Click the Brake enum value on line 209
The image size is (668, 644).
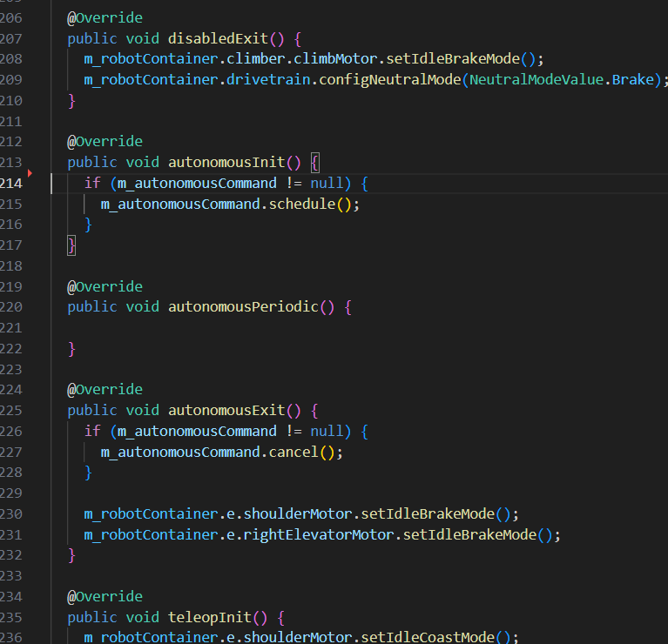[632, 79]
